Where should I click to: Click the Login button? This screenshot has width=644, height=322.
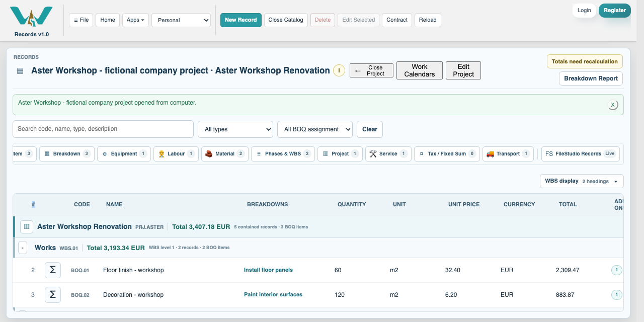(x=584, y=11)
